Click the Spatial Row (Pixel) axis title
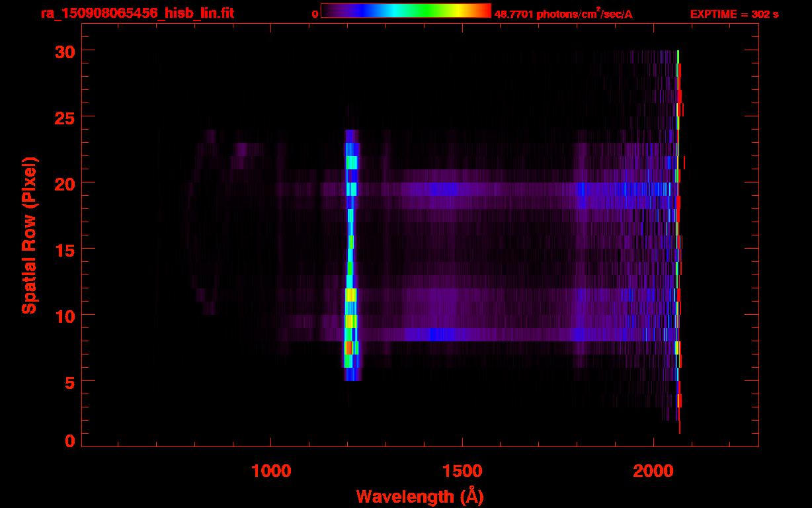812x508 pixels. point(30,235)
